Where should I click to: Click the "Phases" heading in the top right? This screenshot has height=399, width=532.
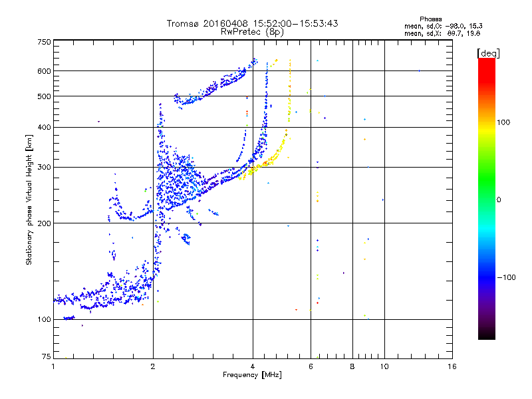coord(430,19)
